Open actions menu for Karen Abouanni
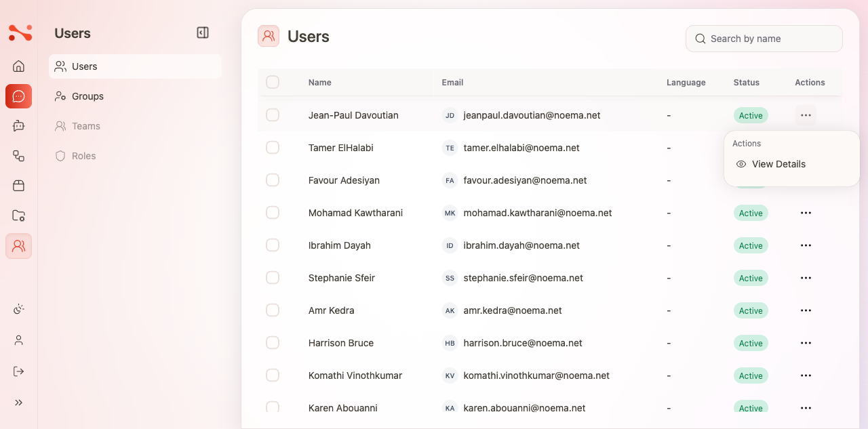The height and width of the screenshot is (429, 868). pos(806,408)
